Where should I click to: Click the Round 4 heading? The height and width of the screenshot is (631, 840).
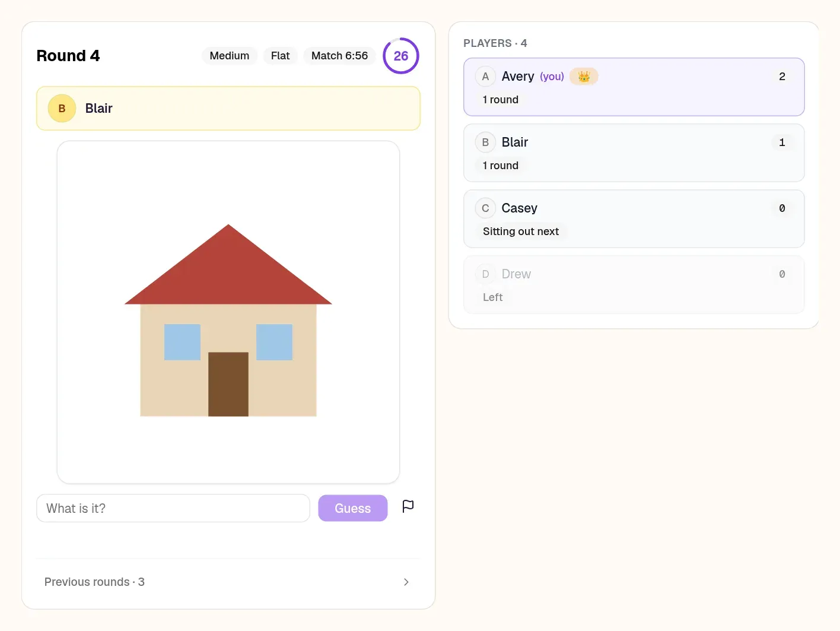pos(68,56)
